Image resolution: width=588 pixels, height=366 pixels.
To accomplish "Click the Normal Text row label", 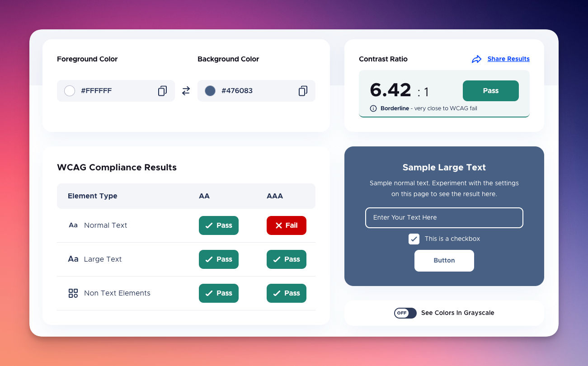I will click(x=106, y=225).
